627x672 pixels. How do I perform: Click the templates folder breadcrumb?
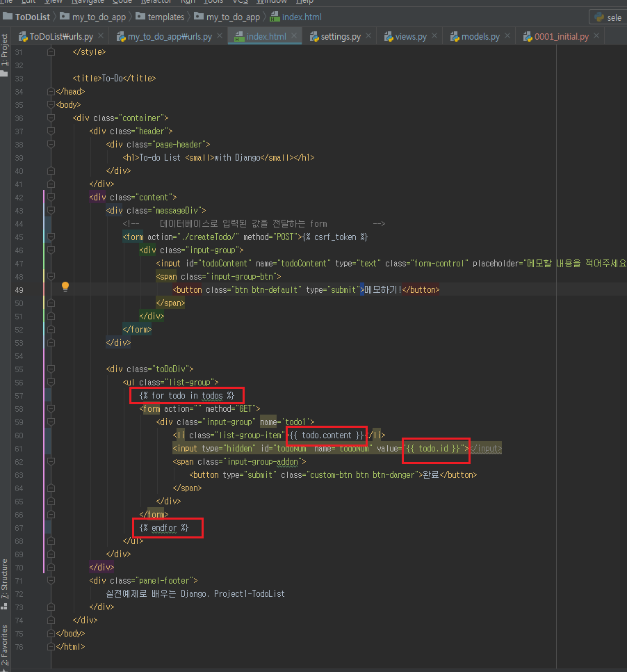[160, 17]
